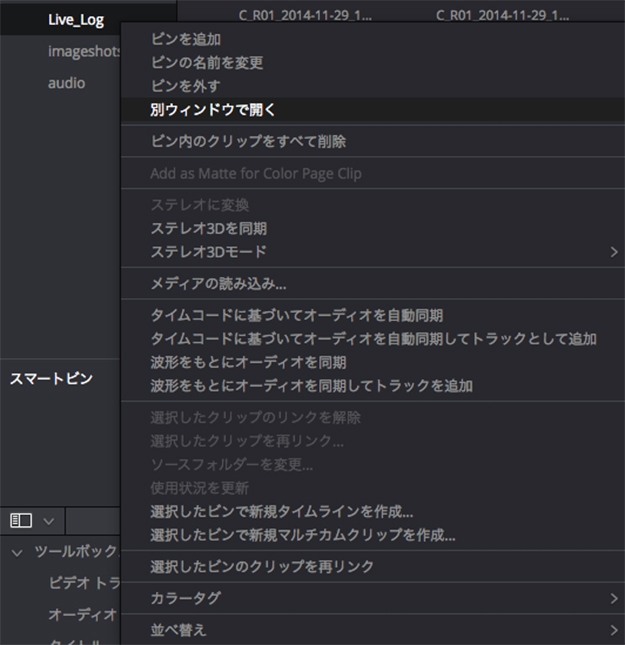Image resolution: width=625 pixels, height=645 pixels.
Task: Select the Live_Log bin in the list
Action: 76,19
